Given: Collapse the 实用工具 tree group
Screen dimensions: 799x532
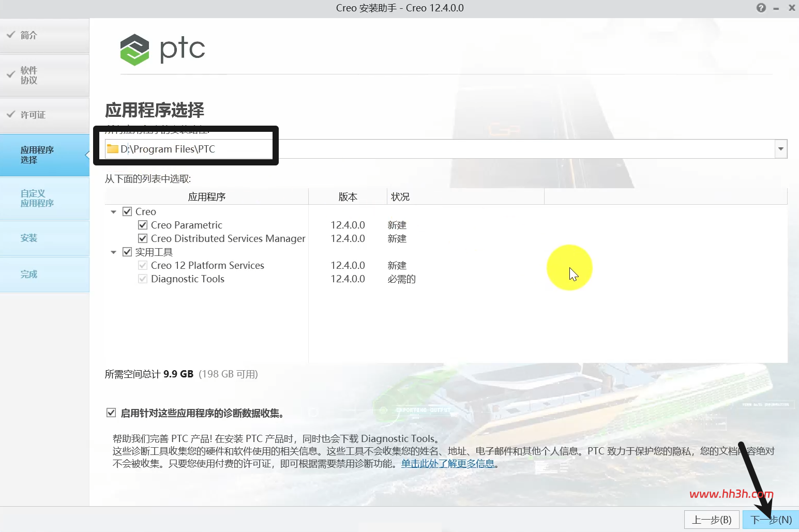Looking at the screenshot, I should pyautogui.click(x=113, y=252).
